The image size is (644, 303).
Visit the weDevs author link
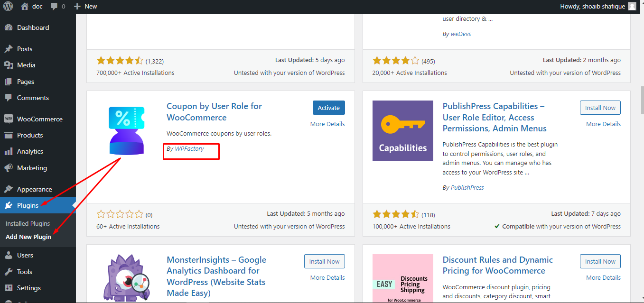click(461, 34)
